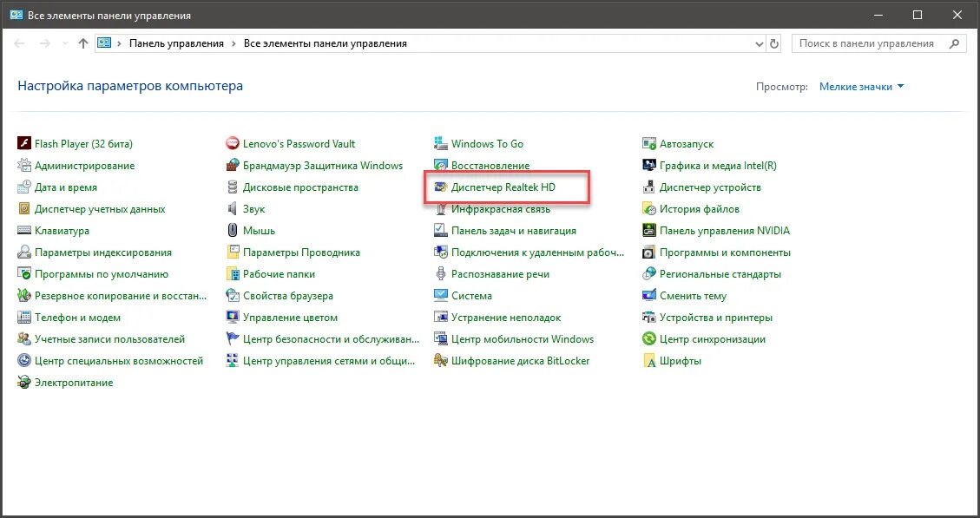Open the Дата и время clock icon
Screen dimensions: 980x518
pyautogui.click(x=23, y=187)
